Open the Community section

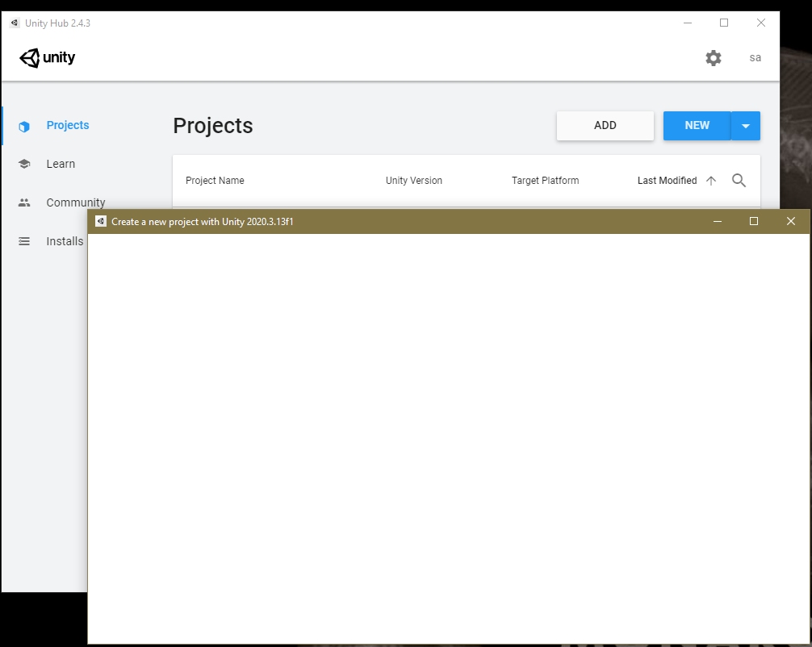(x=76, y=202)
